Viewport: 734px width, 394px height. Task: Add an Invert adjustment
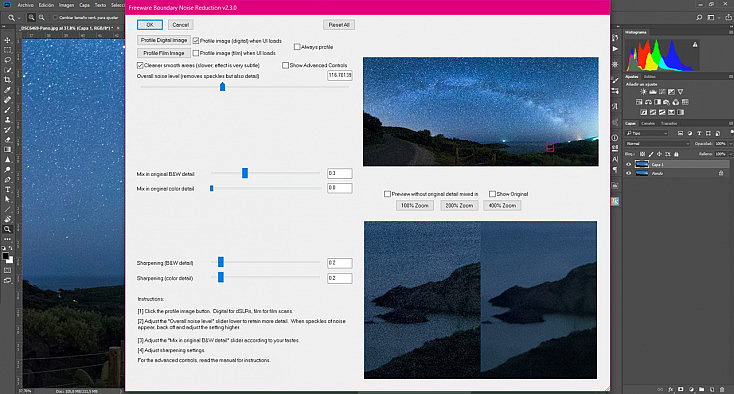coord(644,112)
